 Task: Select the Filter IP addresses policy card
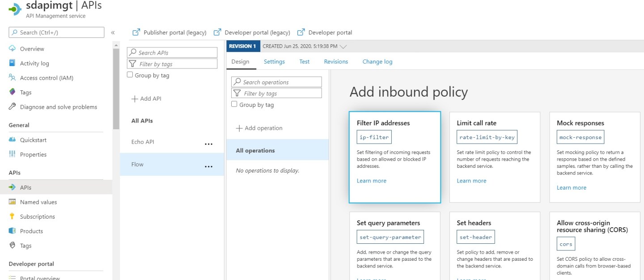point(395,157)
